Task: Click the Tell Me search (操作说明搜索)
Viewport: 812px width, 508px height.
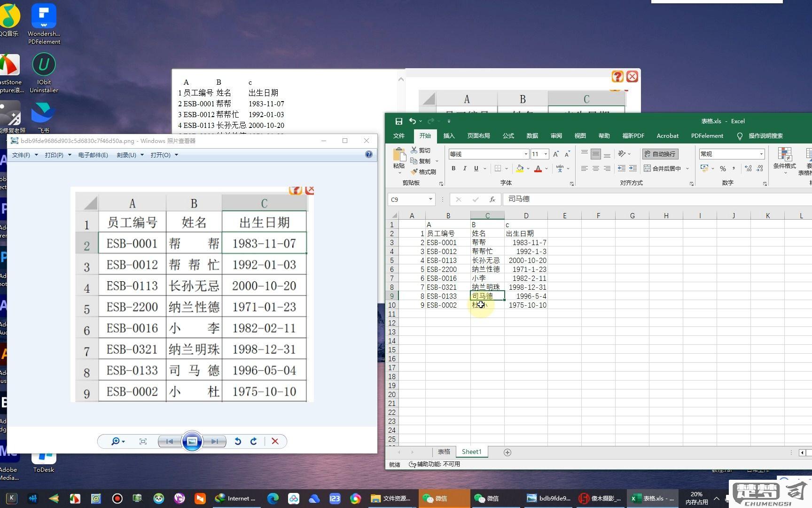Action: pyautogui.click(x=760, y=135)
